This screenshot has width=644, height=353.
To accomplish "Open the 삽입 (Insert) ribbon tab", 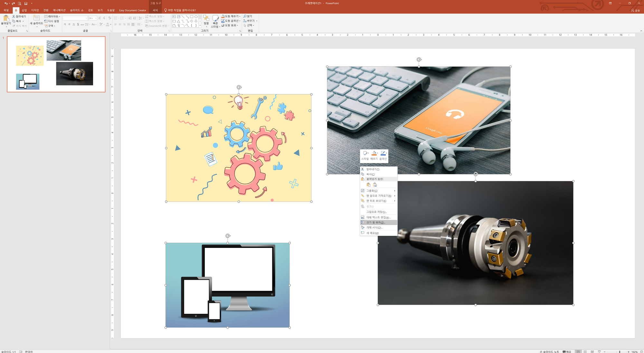I will click(24, 10).
